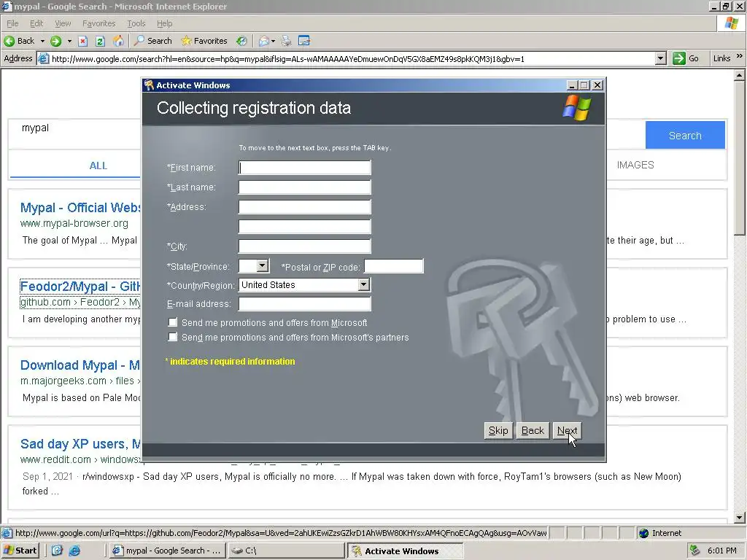Image resolution: width=747 pixels, height=560 pixels.
Task: Switch to the C:\ taskbar window button
Action: coord(286,551)
